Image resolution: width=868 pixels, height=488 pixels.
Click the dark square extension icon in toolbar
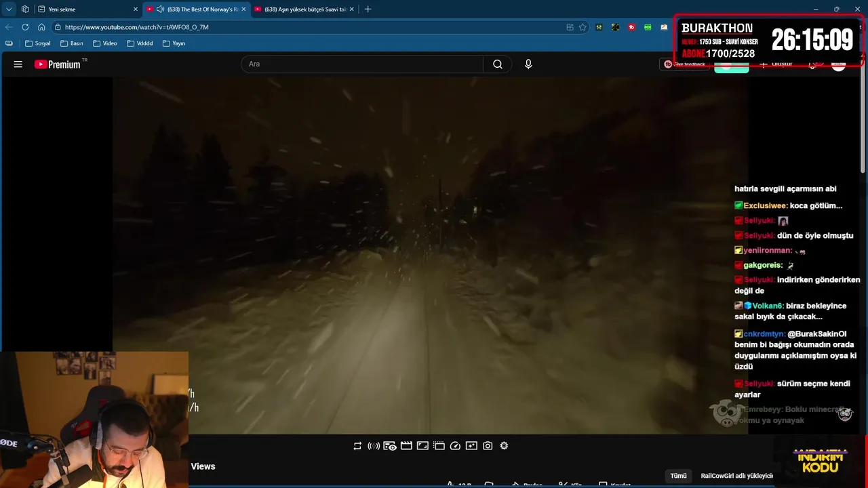click(x=615, y=27)
